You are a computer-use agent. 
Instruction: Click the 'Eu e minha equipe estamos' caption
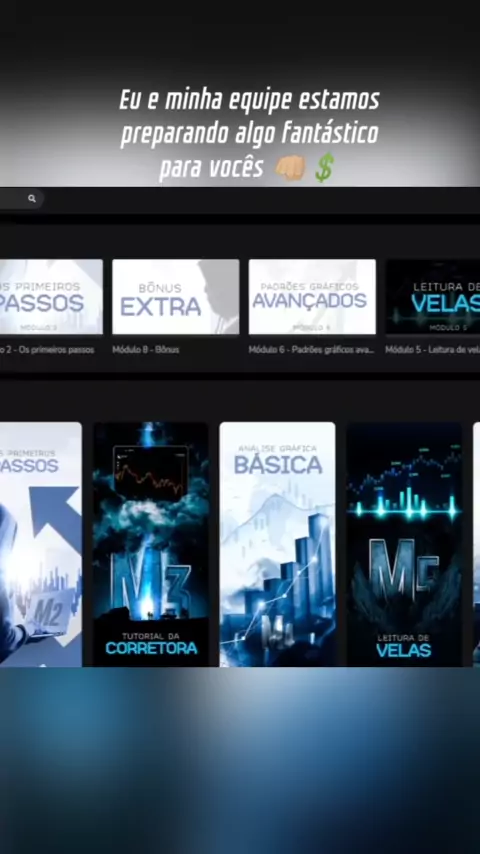click(x=250, y=100)
